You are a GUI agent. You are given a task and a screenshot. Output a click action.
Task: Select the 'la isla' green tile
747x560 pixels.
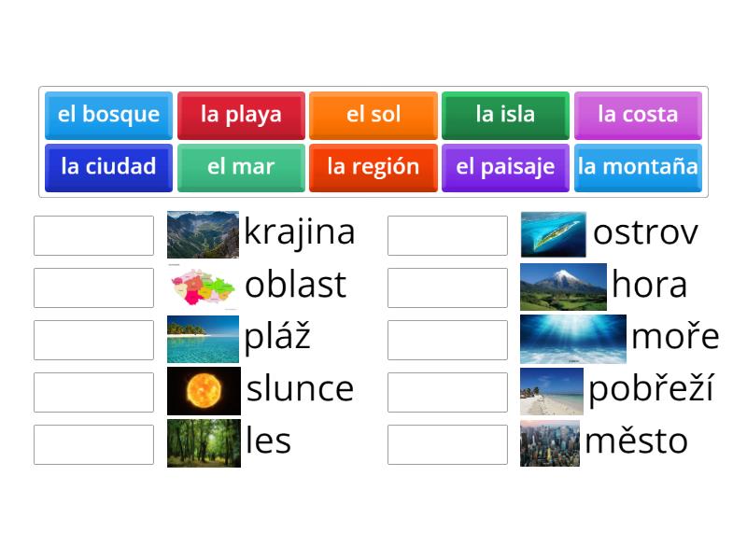tap(505, 115)
